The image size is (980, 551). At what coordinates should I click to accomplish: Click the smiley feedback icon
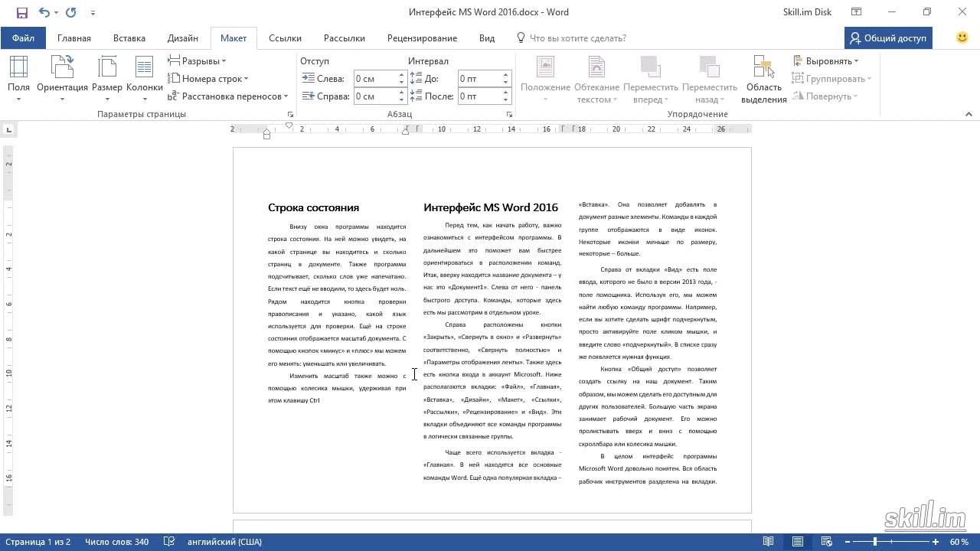(x=962, y=37)
